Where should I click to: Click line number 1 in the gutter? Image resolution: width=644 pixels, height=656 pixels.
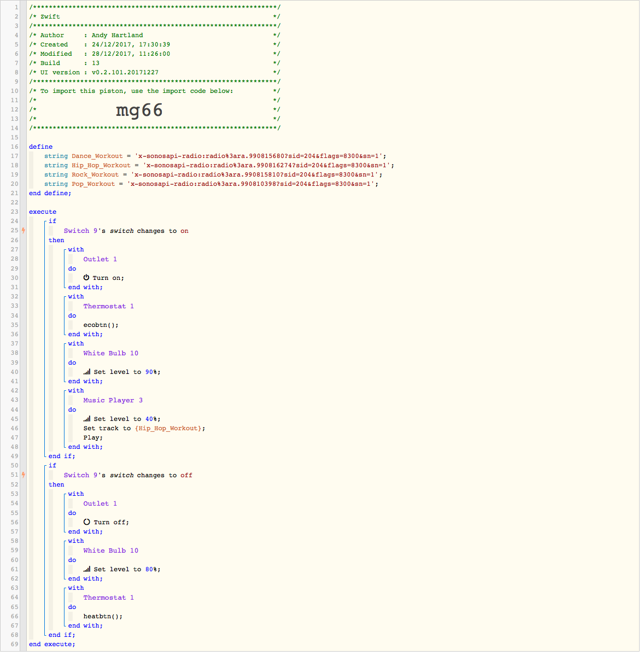(x=16, y=7)
